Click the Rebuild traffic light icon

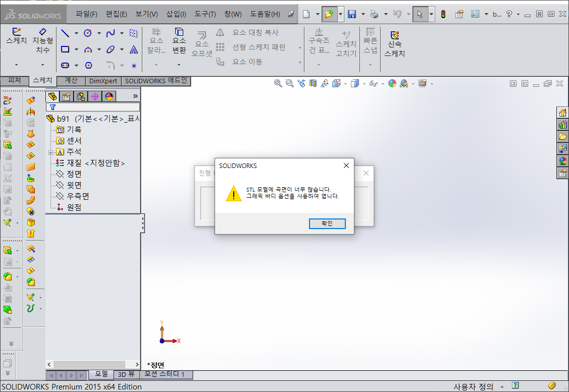[x=443, y=14]
